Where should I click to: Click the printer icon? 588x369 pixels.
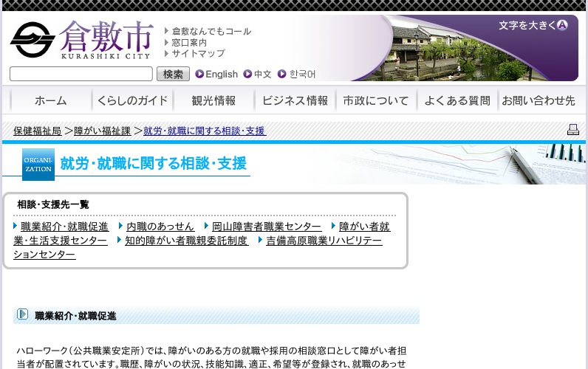pyautogui.click(x=572, y=131)
